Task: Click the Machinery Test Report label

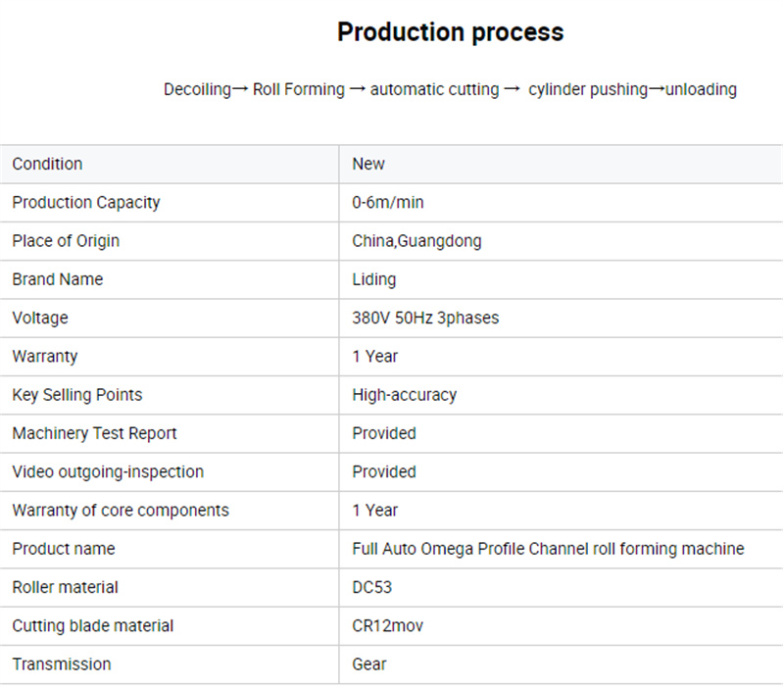Action: point(94,433)
